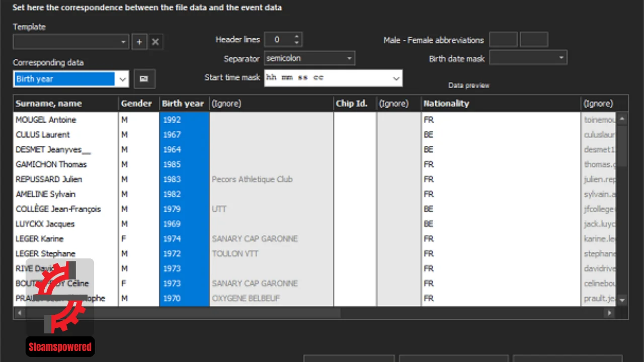Click the Male abbreviation field
644x362 pixels.
503,40
